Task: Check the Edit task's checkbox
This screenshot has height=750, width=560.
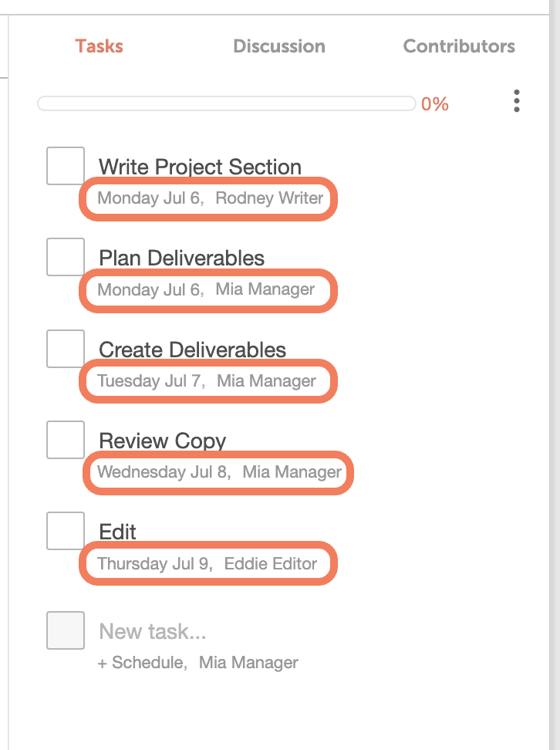Action: coord(65,530)
